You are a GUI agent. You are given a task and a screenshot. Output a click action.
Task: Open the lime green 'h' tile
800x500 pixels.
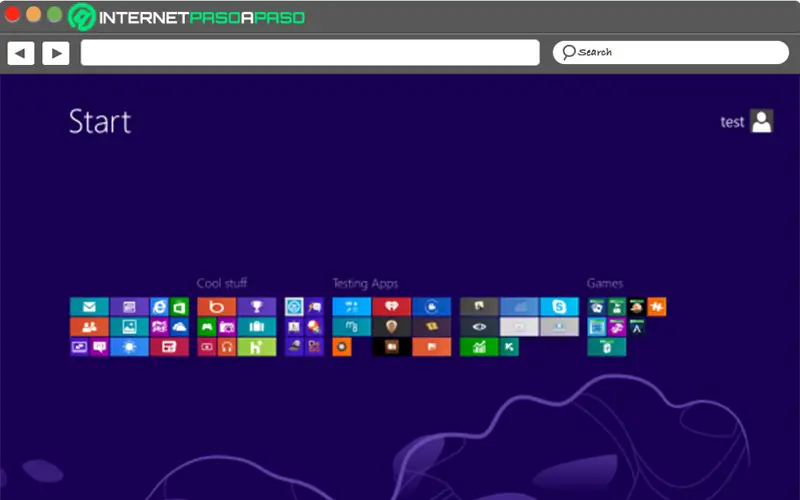click(257, 347)
